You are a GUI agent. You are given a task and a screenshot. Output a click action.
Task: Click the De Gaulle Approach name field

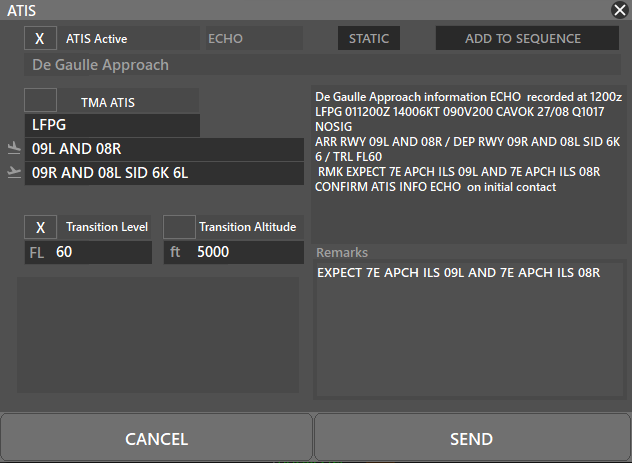coord(322,65)
